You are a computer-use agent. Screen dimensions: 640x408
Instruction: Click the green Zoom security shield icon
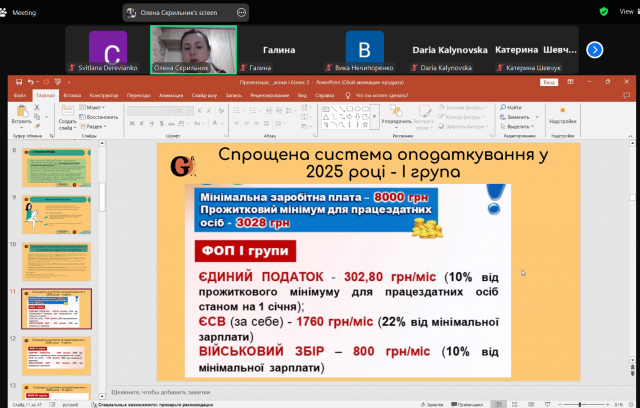[603, 11]
